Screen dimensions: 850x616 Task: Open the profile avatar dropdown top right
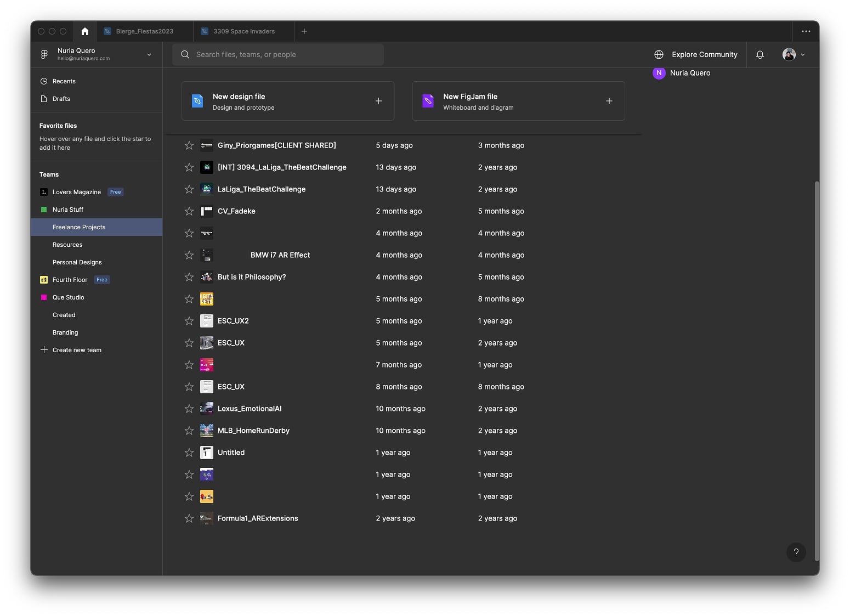(x=789, y=54)
